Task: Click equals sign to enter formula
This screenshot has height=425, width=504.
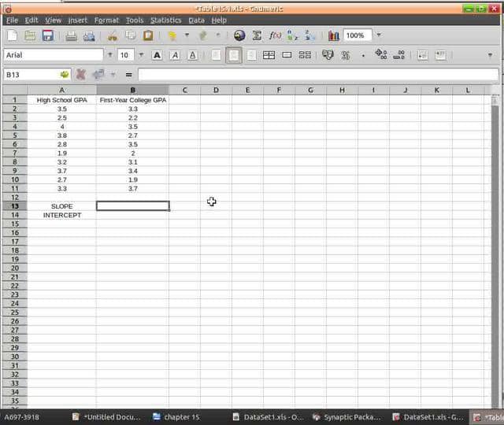Action: tap(129, 75)
